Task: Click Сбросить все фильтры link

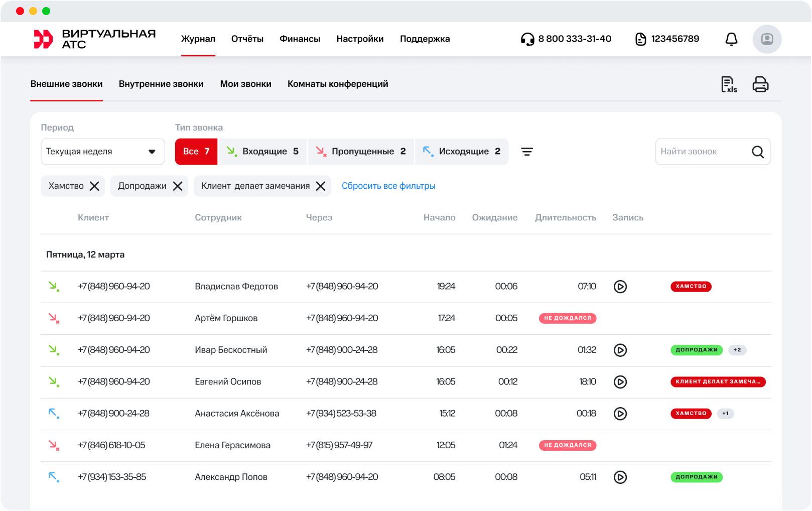Action: pos(388,186)
